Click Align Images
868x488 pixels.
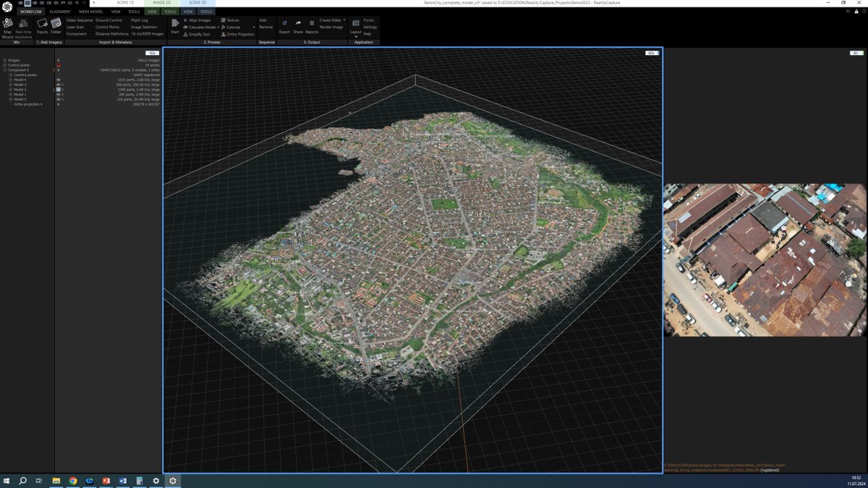pos(197,20)
